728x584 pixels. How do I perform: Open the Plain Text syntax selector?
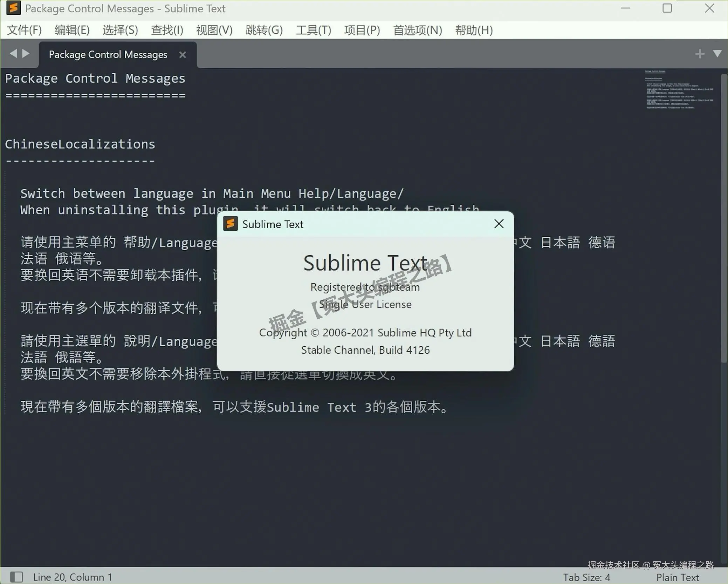(677, 577)
